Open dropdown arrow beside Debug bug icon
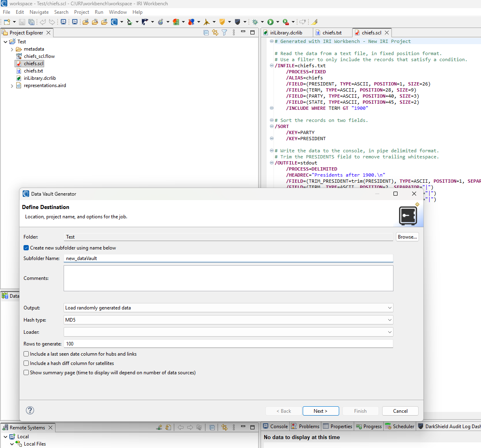This screenshot has width=481, height=448. click(262, 22)
